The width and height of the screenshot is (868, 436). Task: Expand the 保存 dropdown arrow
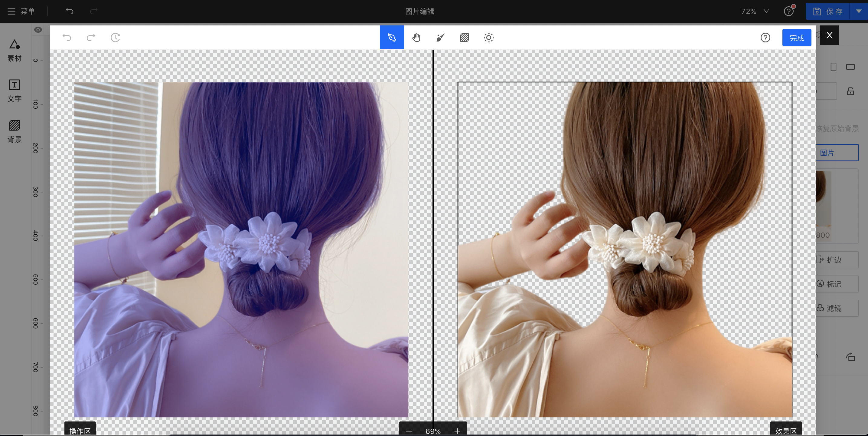859,11
